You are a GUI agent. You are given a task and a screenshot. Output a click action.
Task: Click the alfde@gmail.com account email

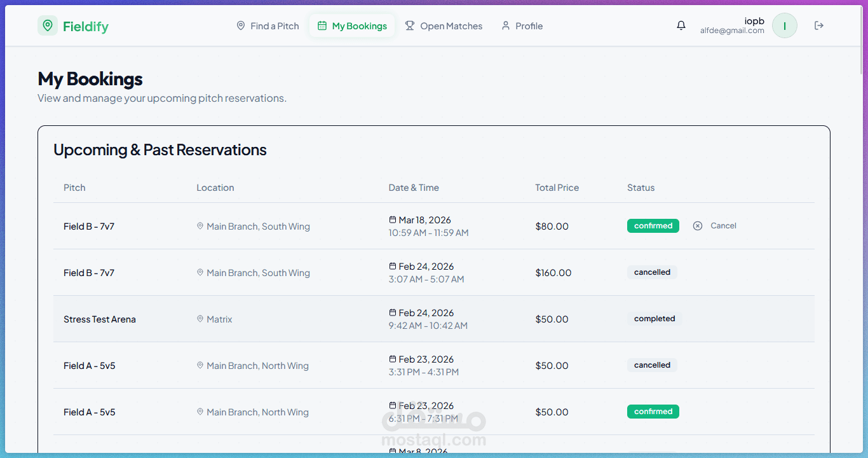pos(732,31)
